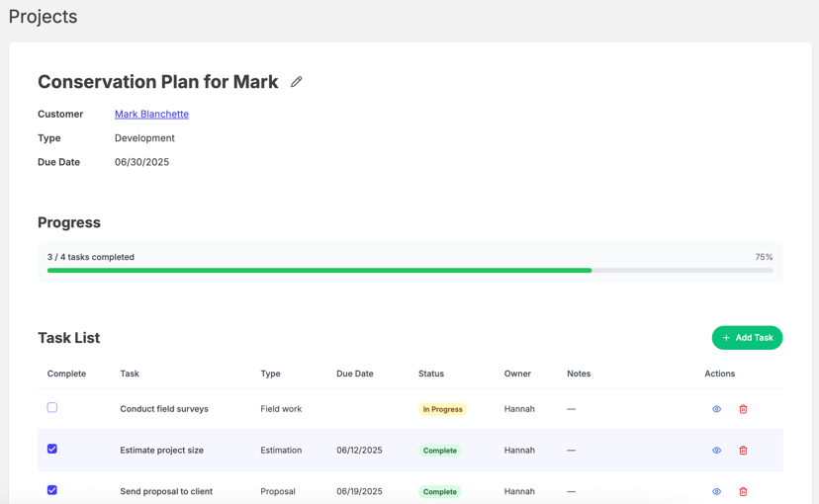Select the Conduct field surveys task name
Viewport: 819px width, 504px height.
[164, 409]
